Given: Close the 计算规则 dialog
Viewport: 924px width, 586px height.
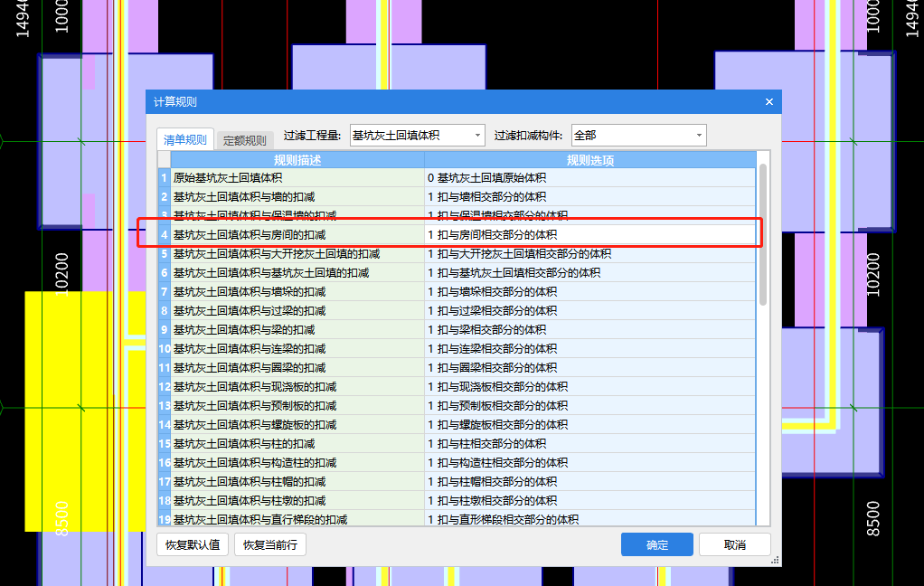Looking at the screenshot, I should [769, 102].
